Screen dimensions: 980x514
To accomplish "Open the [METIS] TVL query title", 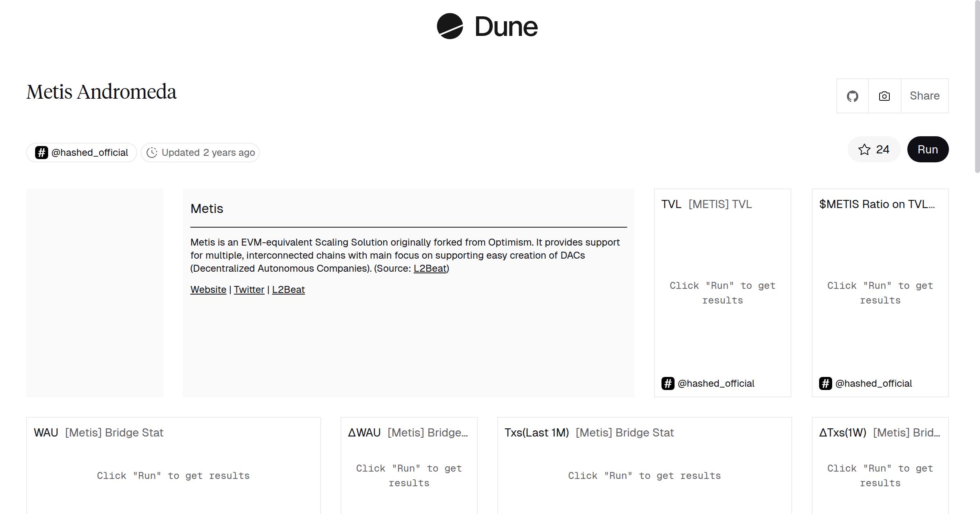I will tap(720, 204).
